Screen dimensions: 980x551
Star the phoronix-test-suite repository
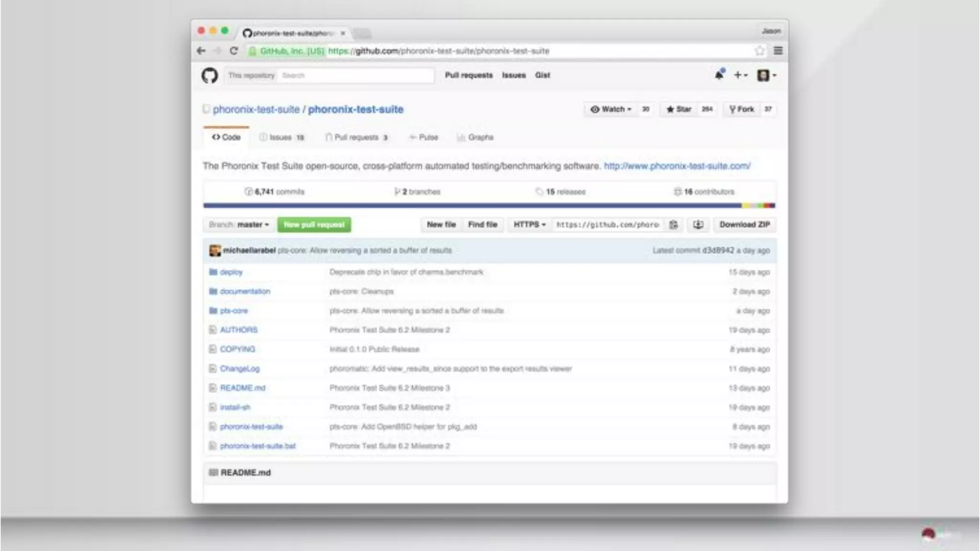pos(679,109)
